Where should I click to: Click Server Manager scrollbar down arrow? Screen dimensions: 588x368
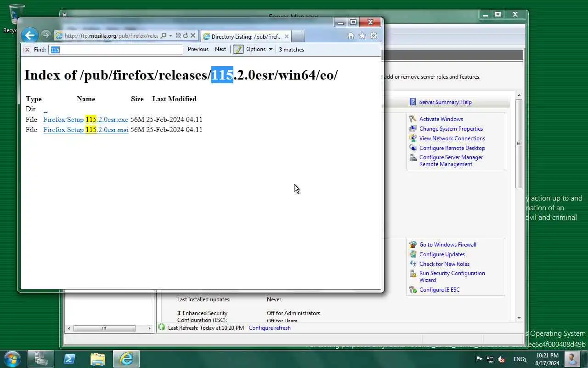519,318
